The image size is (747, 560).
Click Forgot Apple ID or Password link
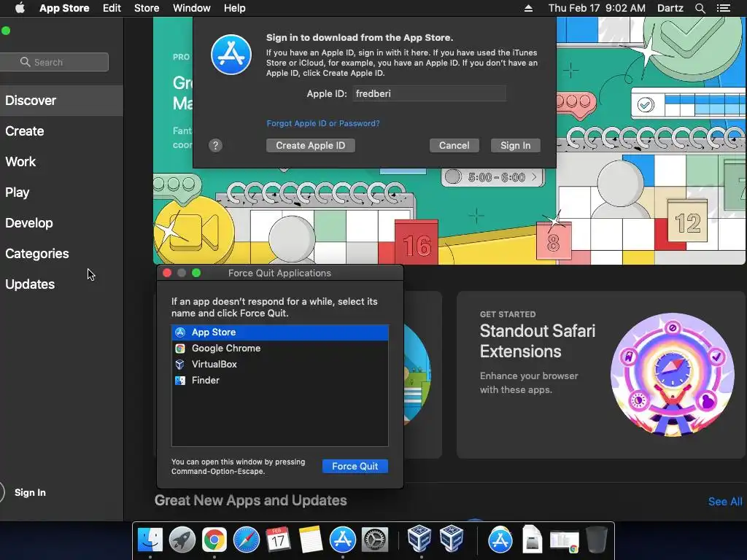(323, 123)
